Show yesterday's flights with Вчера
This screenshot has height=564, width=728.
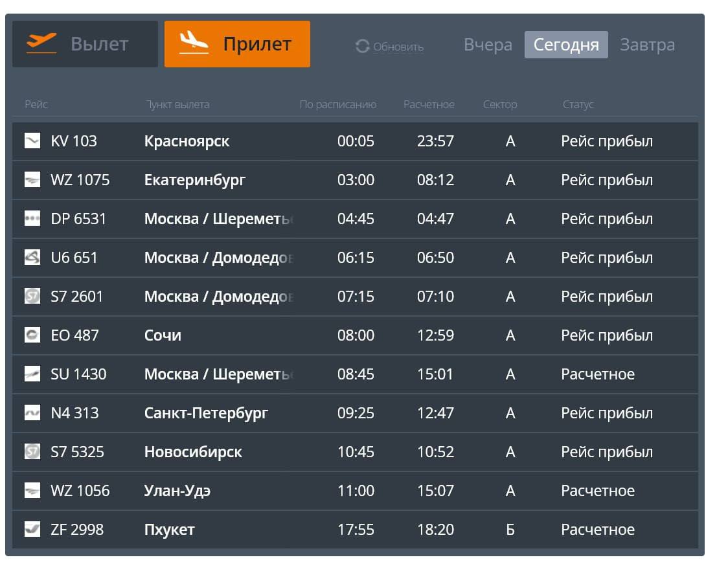488,45
